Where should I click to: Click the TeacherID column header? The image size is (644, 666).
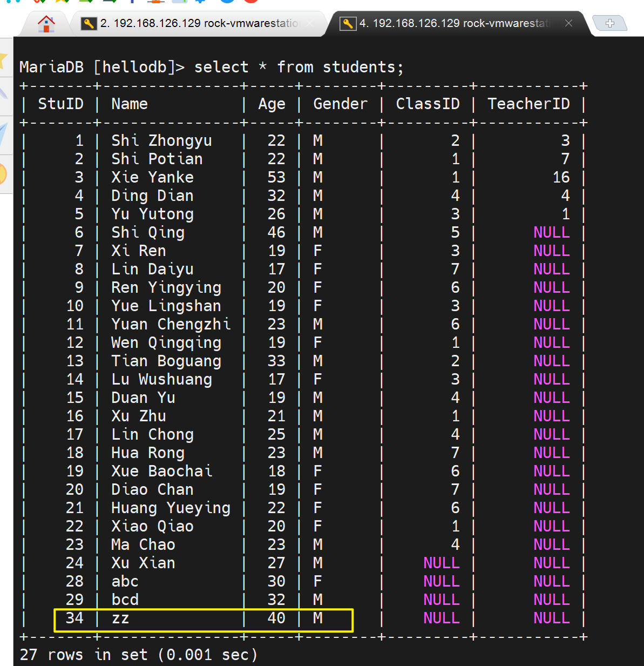point(528,104)
